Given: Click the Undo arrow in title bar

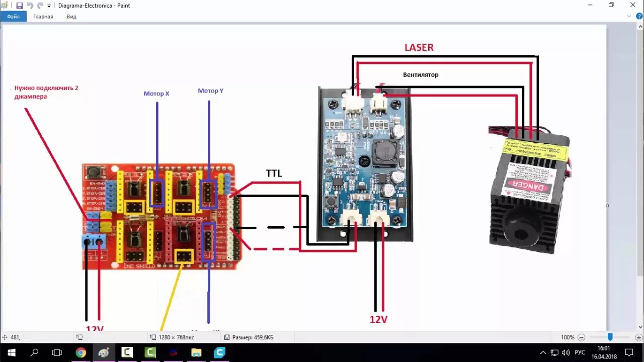Looking at the screenshot, I should [30, 6].
